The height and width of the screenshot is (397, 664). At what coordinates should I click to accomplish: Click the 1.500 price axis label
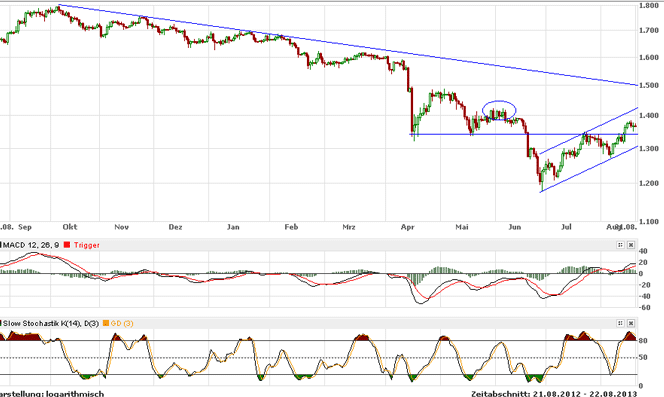point(649,85)
